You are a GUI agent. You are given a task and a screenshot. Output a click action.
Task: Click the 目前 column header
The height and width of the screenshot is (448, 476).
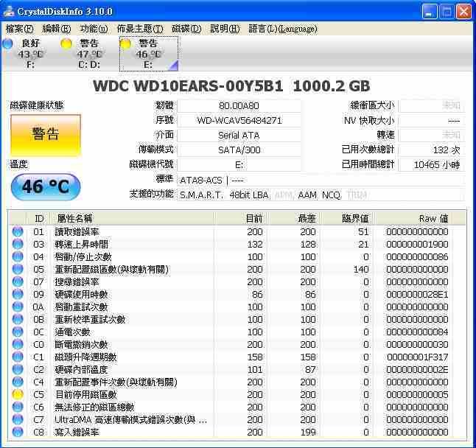coord(241,218)
